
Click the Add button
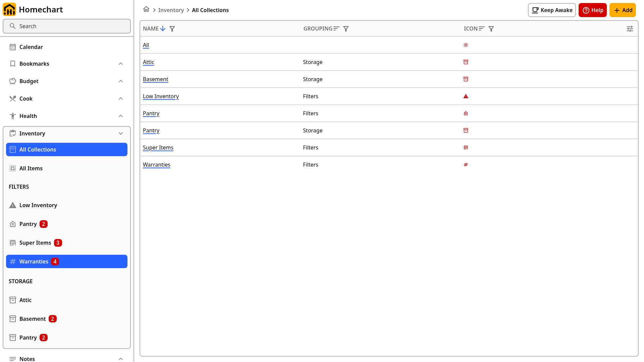(x=623, y=10)
